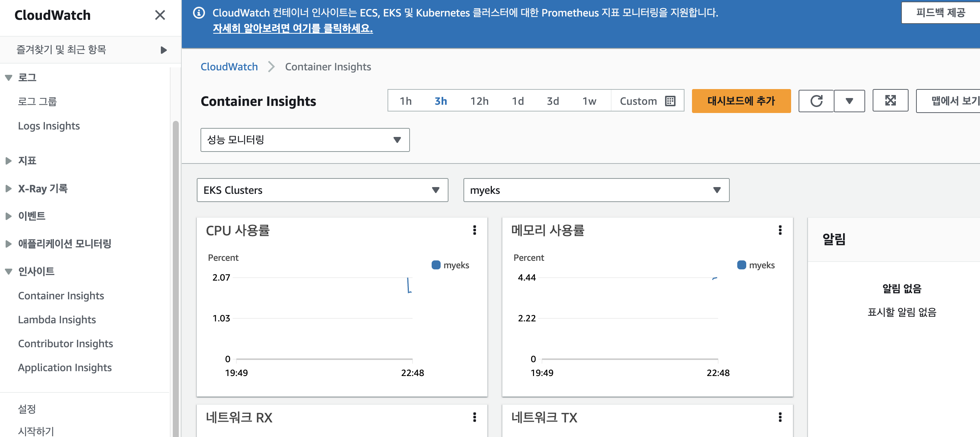The height and width of the screenshot is (437, 980).
Task: Close the CloudWatch sidebar panel
Action: click(x=160, y=15)
